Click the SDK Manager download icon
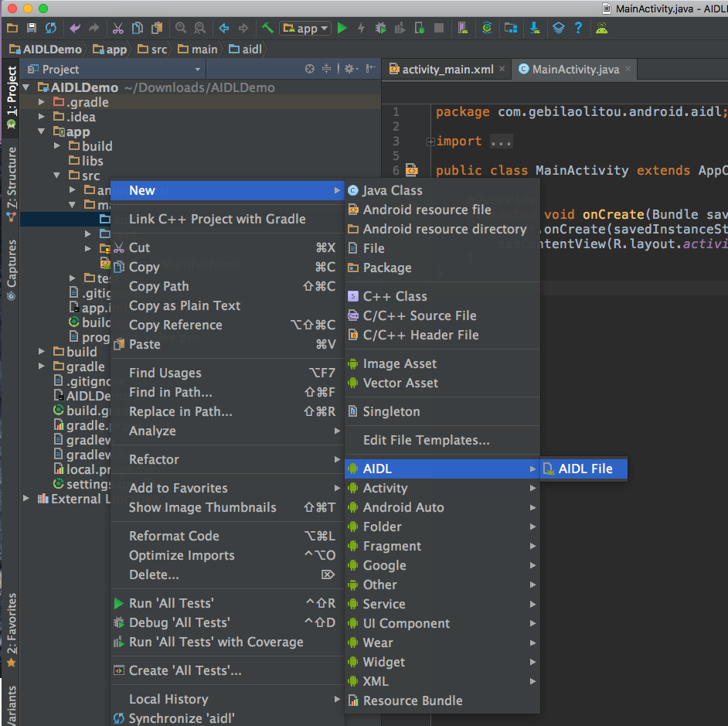 pos(535,29)
